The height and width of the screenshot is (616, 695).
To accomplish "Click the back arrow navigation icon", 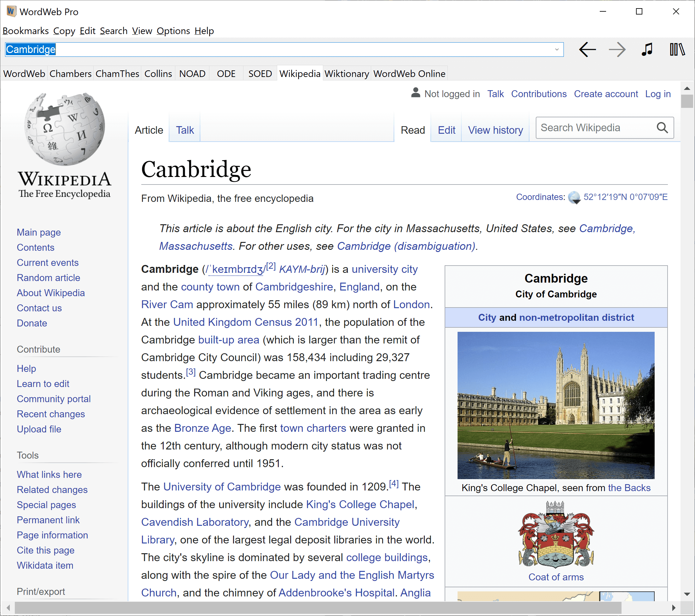I will point(587,50).
